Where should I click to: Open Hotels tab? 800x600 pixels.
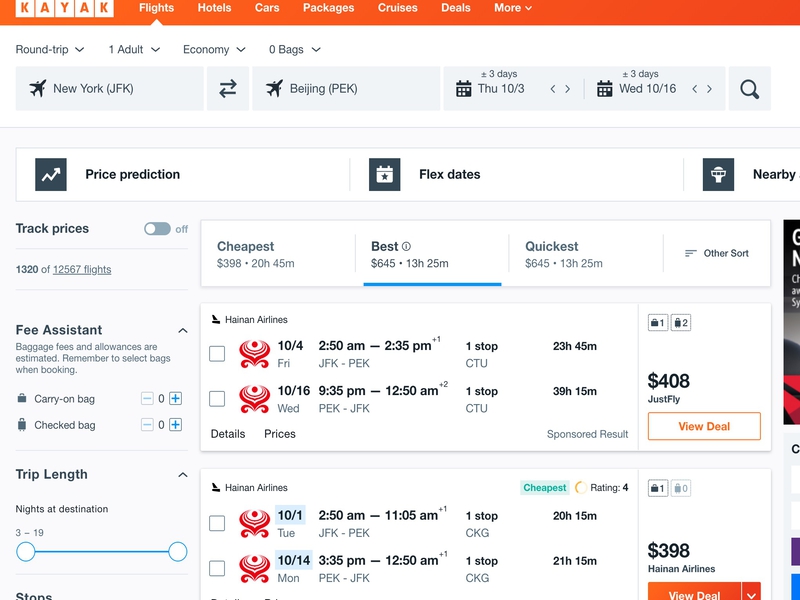click(x=214, y=8)
